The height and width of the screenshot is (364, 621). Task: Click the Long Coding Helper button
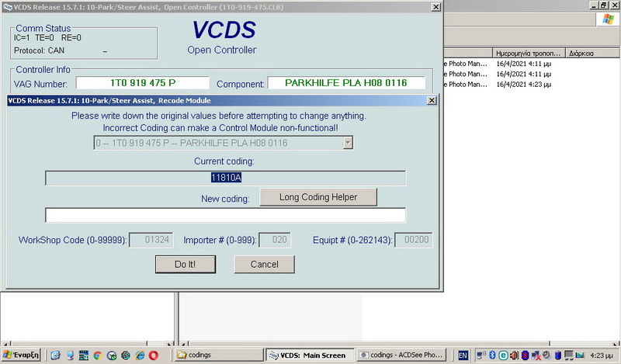[318, 197]
